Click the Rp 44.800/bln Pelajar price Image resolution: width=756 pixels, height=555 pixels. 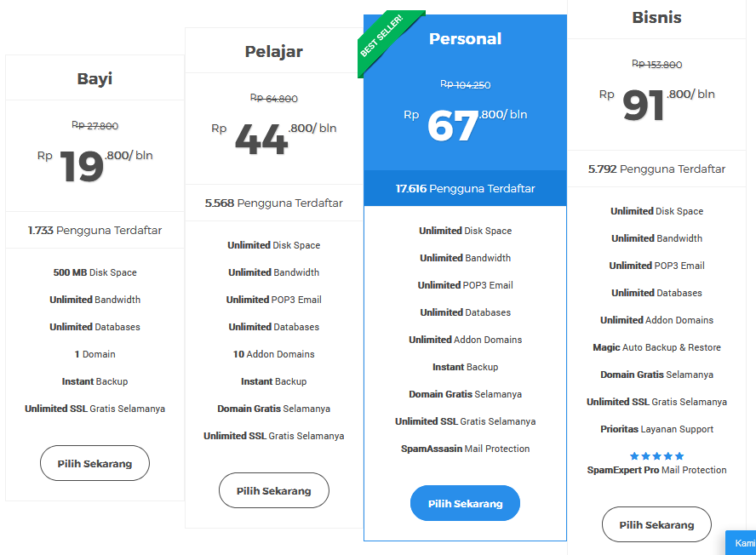274,139
